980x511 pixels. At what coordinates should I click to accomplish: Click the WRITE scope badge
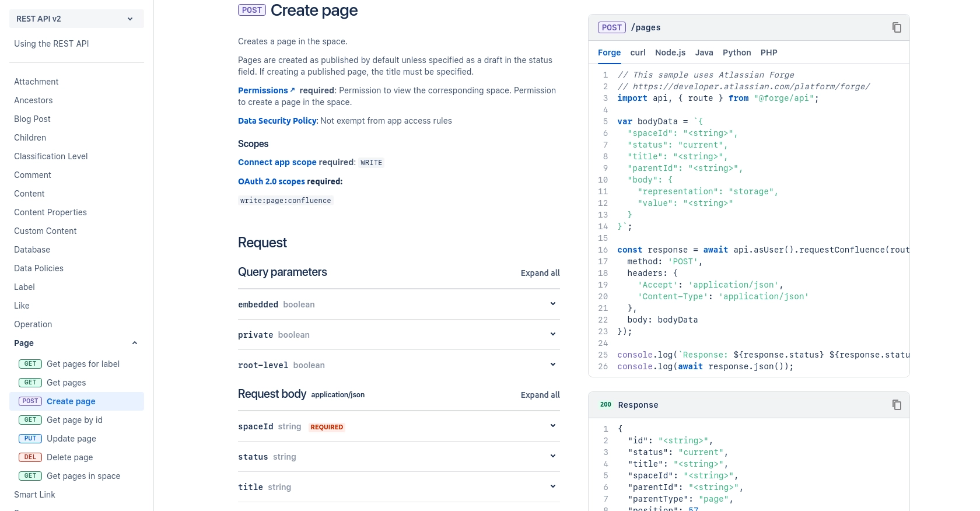click(371, 163)
